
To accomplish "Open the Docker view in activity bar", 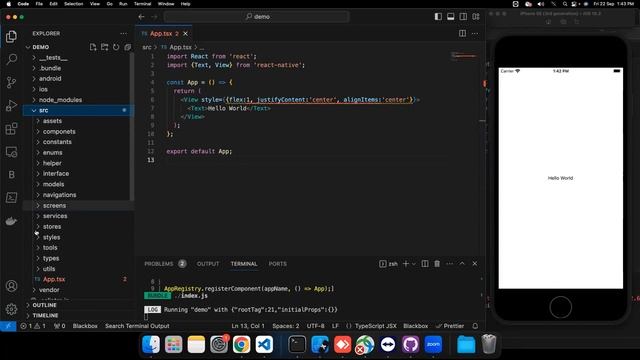I will [11, 221].
